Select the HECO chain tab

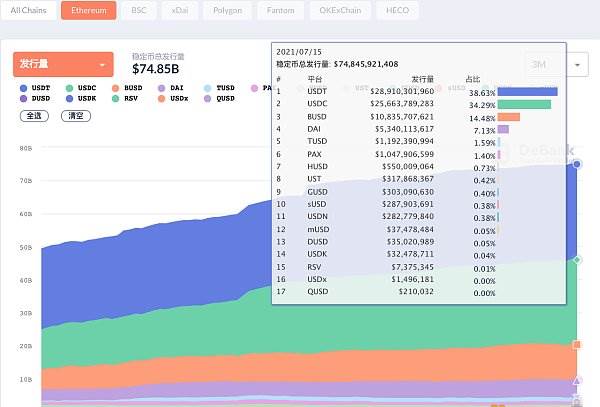click(397, 10)
